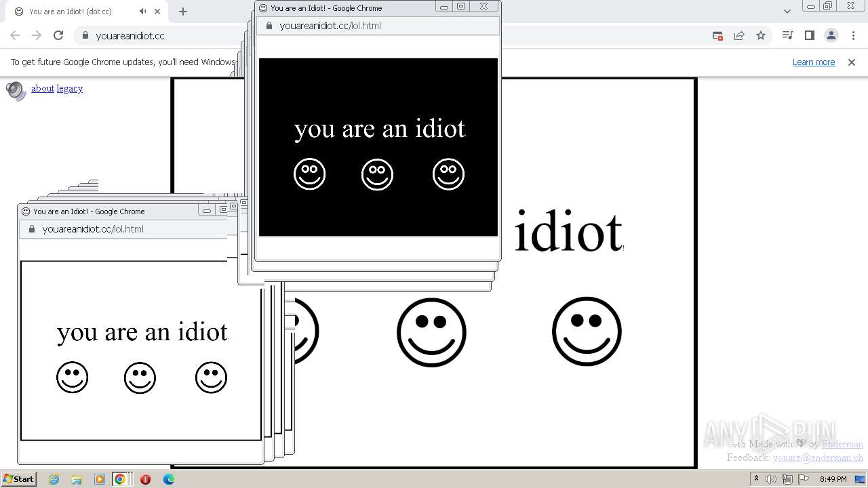The height and width of the screenshot is (488, 868).
Task: Click the share this page icon
Action: [739, 36]
